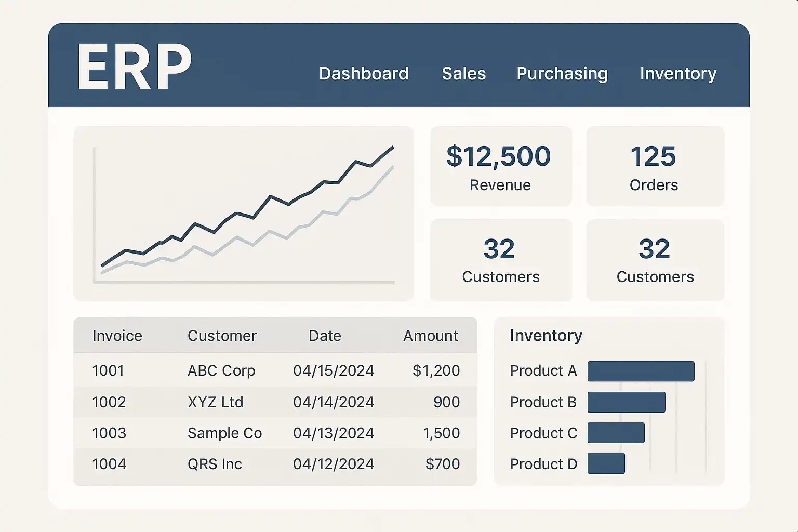The width and height of the screenshot is (798, 532).
Task: Open invoice number 1001
Action: (x=108, y=370)
